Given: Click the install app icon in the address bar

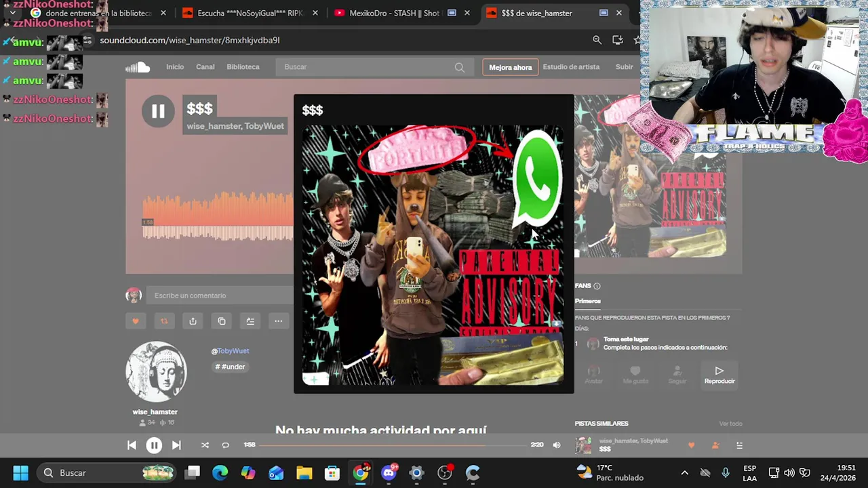Looking at the screenshot, I should 617,40.
